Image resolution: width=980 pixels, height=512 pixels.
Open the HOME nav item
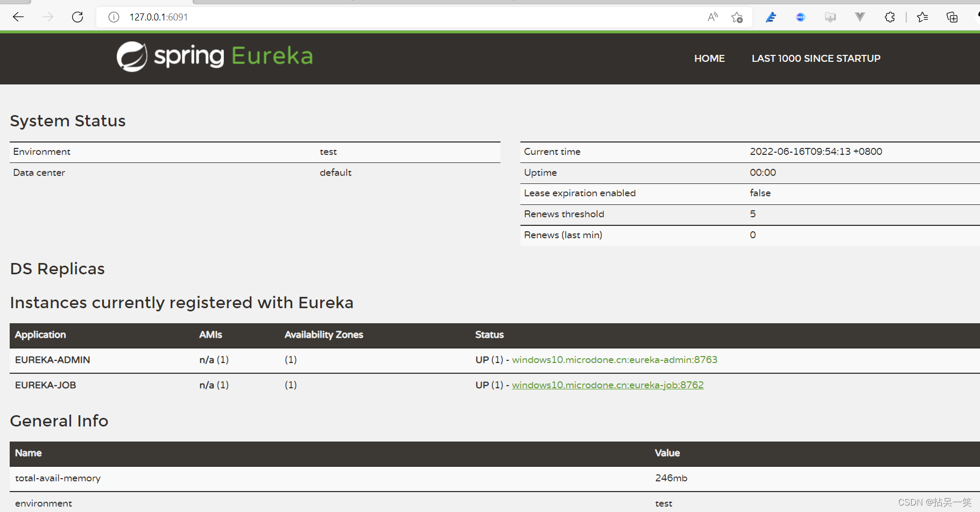(x=709, y=58)
